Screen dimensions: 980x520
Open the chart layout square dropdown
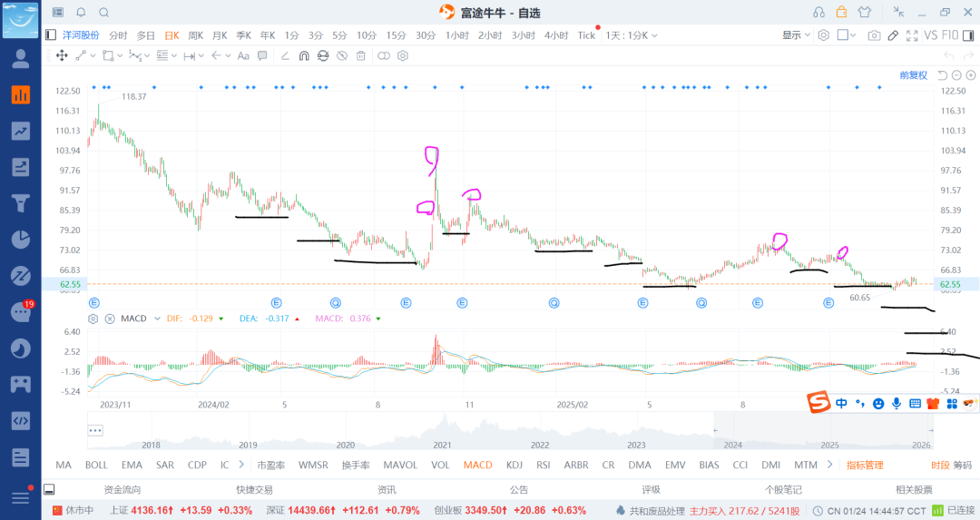[x=847, y=35]
